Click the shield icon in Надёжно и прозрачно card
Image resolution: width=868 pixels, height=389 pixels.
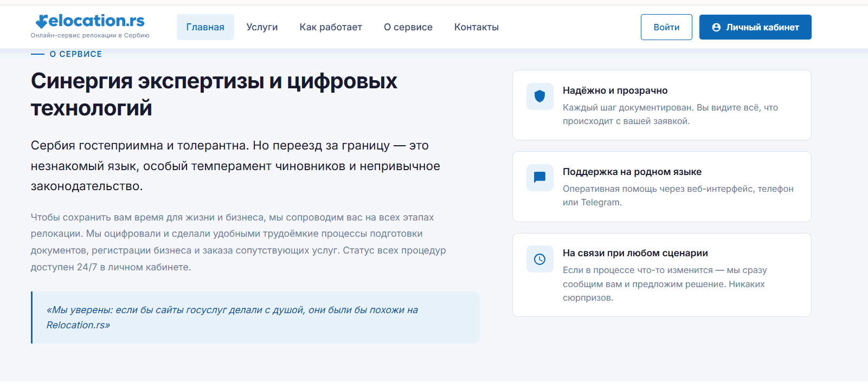click(539, 96)
